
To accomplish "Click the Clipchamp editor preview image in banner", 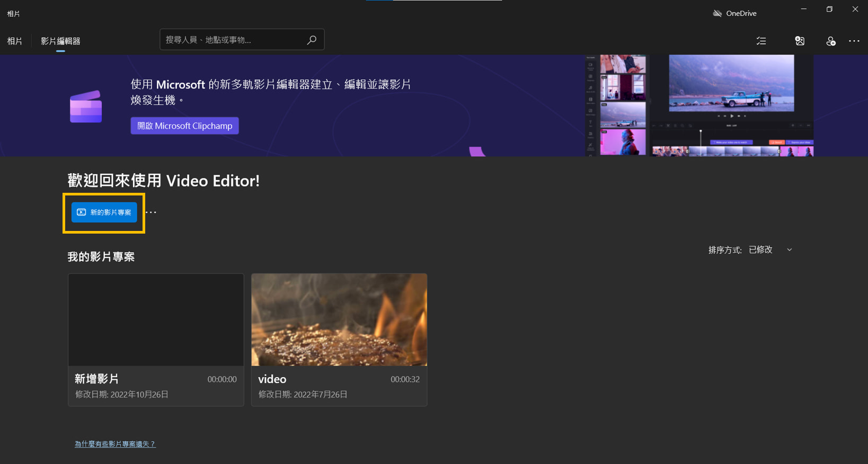I will click(x=699, y=105).
